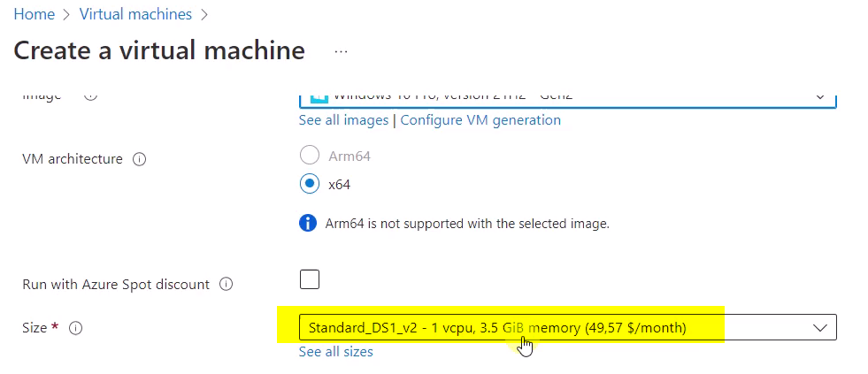
Task: Select the x64 architecture radio button
Action: coord(310,184)
